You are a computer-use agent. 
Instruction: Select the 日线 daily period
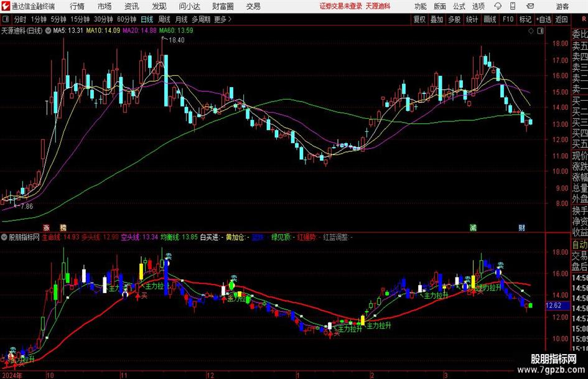coord(147,19)
